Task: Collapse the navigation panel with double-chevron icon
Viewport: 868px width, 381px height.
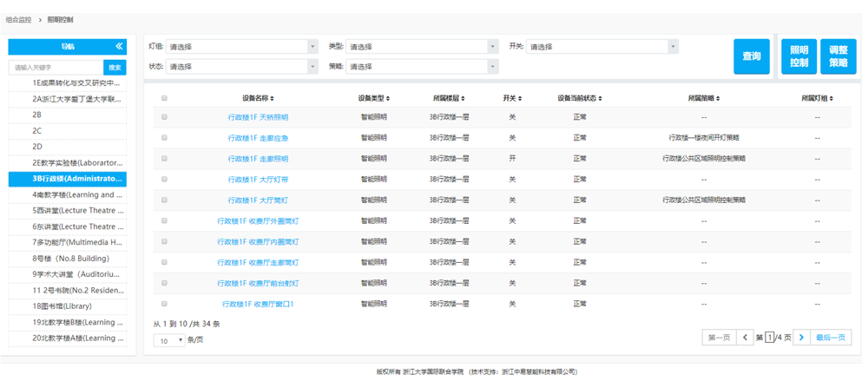Action: [x=118, y=47]
